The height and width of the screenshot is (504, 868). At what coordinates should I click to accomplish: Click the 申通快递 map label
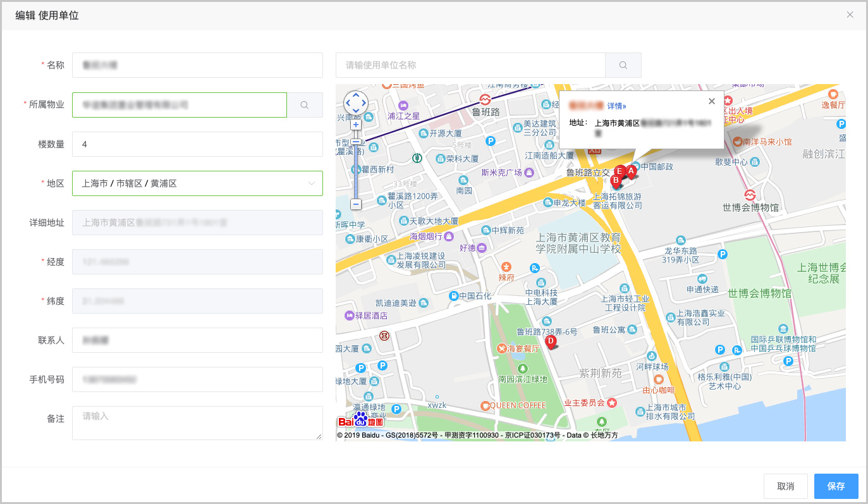(702, 290)
